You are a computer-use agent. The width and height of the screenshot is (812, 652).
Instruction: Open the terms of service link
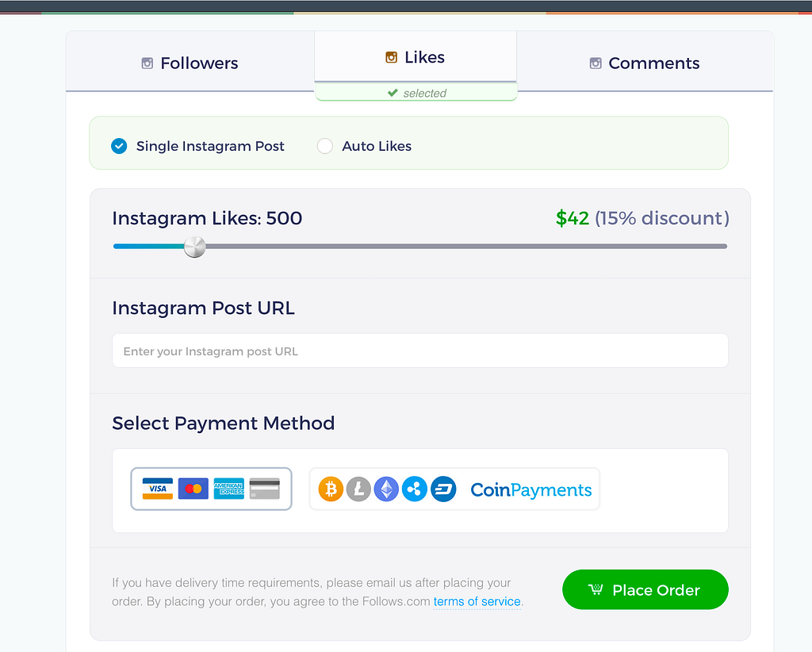pos(477,601)
